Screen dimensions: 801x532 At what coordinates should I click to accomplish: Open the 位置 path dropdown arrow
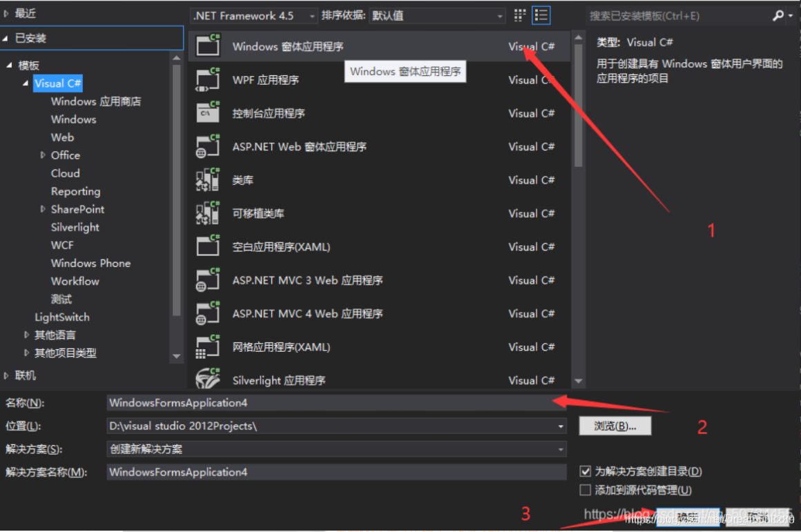[561, 426]
